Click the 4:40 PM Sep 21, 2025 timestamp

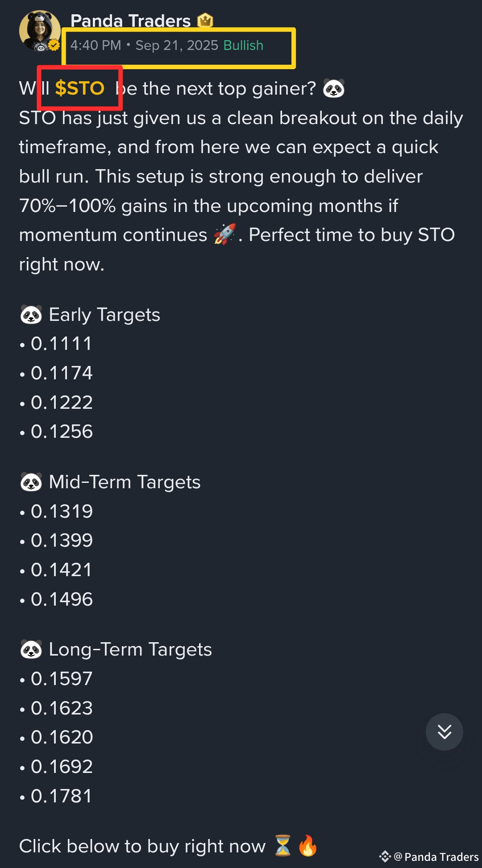click(144, 46)
